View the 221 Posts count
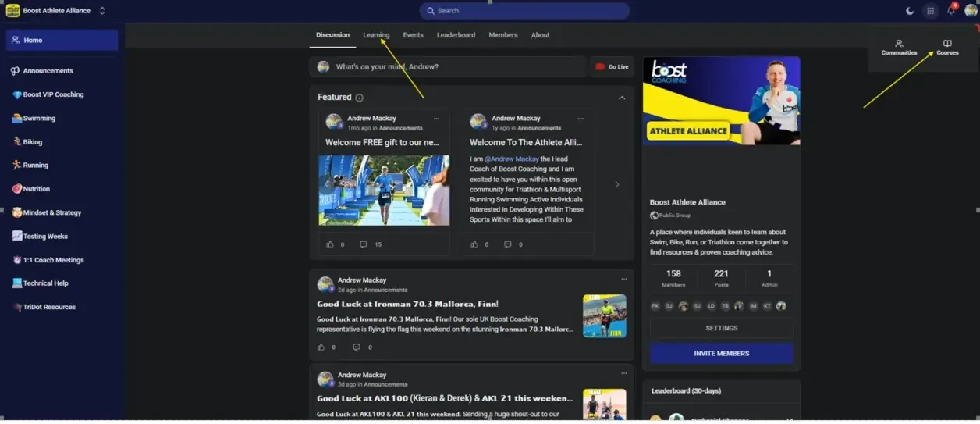Screen dimensions: 980x424 click(x=721, y=279)
